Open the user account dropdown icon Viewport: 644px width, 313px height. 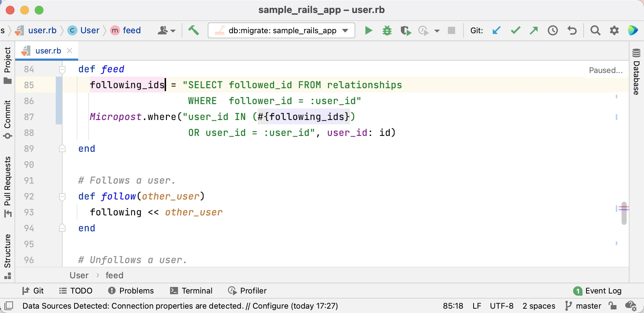166,30
